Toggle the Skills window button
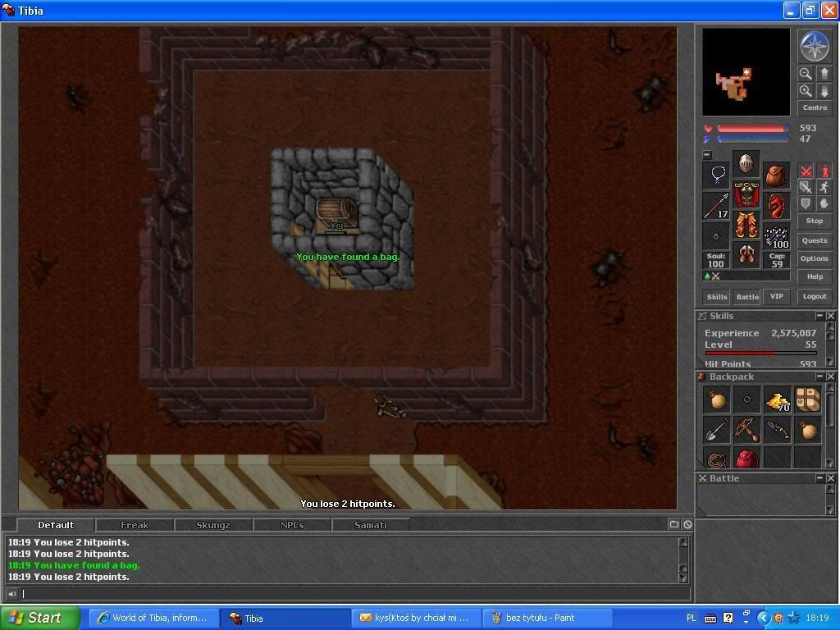The image size is (840, 630). pyautogui.click(x=717, y=297)
